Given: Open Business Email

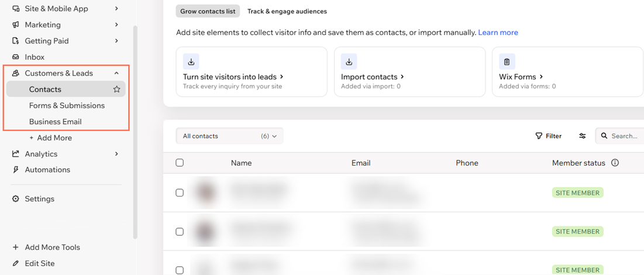Looking at the screenshot, I should pyautogui.click(x=56, y=122).
